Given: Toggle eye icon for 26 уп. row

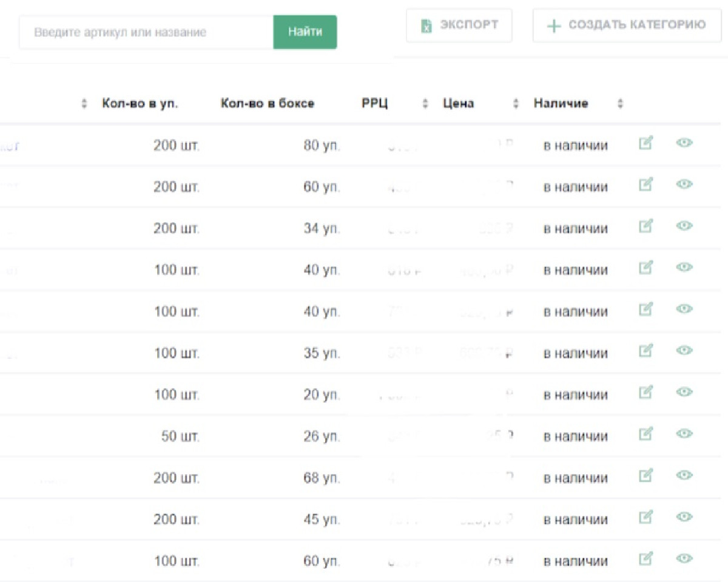Looking at the screenshot, I should pyautogui.click(x=684, y=434).
